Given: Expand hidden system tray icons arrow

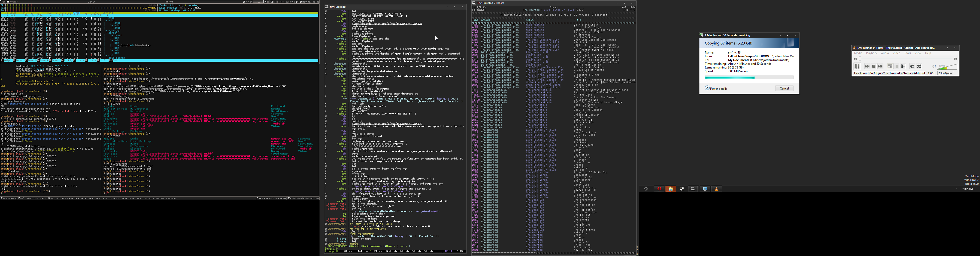Looking at the screenshot, I should pos(957,189).
